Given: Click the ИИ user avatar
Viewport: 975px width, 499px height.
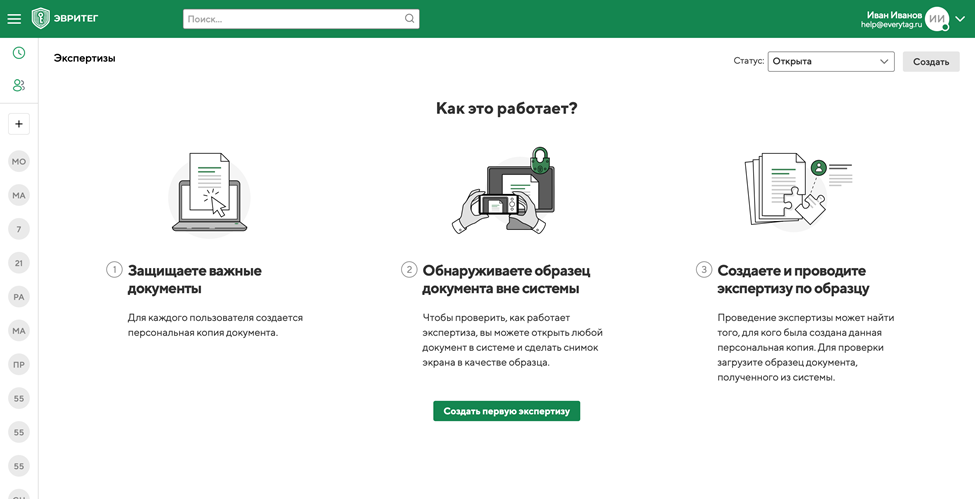Looking at the screenshot, I should 937,19.
